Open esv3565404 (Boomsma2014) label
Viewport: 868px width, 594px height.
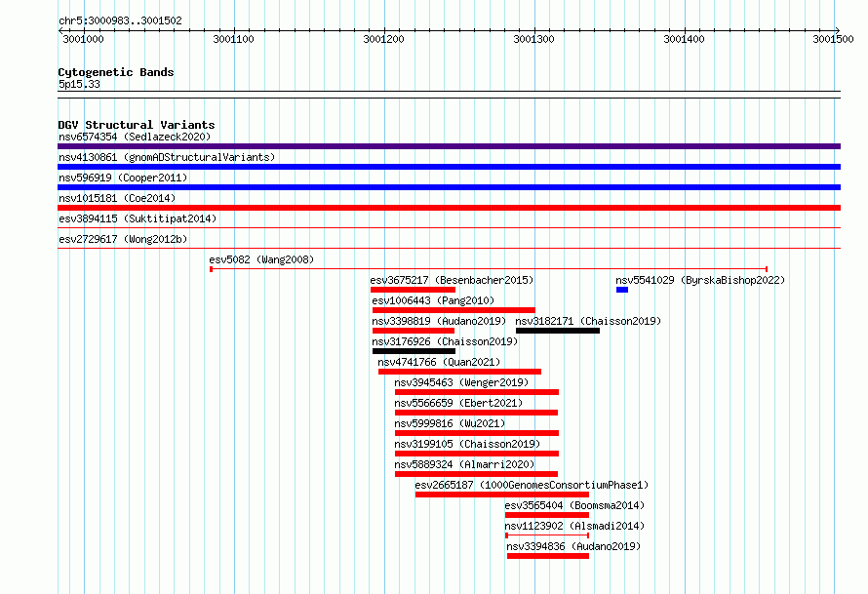[x=574, y=505]
